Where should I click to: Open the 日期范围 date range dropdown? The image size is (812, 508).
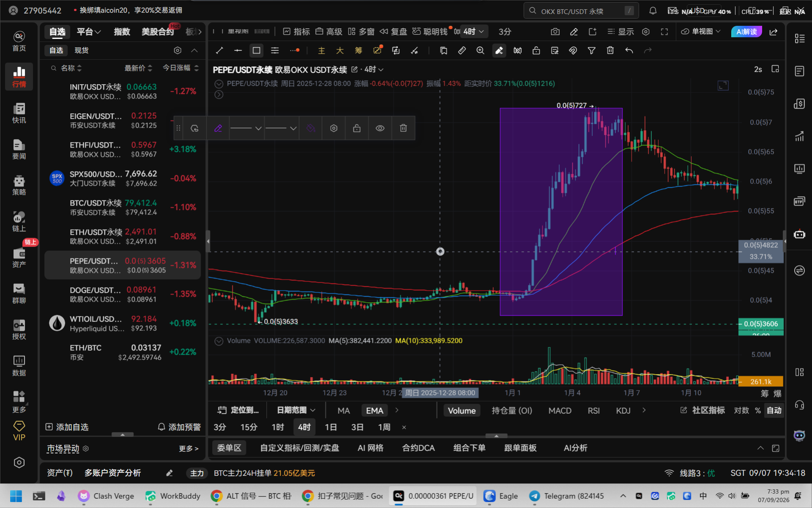[x=296, y=410]
